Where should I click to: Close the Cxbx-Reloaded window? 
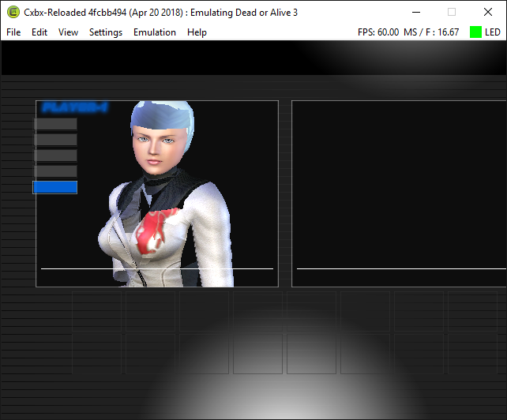[488, 13]
